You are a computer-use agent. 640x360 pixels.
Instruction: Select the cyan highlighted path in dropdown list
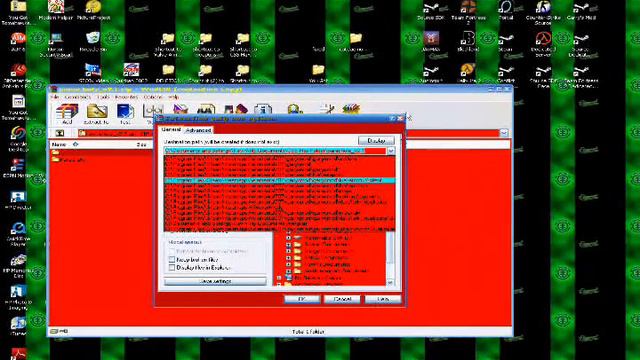point(280,180)
